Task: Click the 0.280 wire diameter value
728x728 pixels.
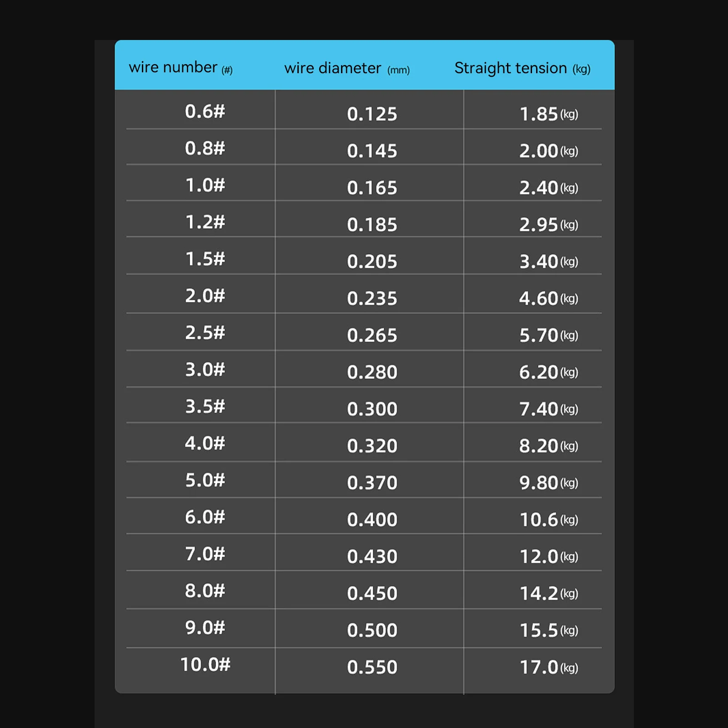Action: pyautogui.click(x=372, y=372)
